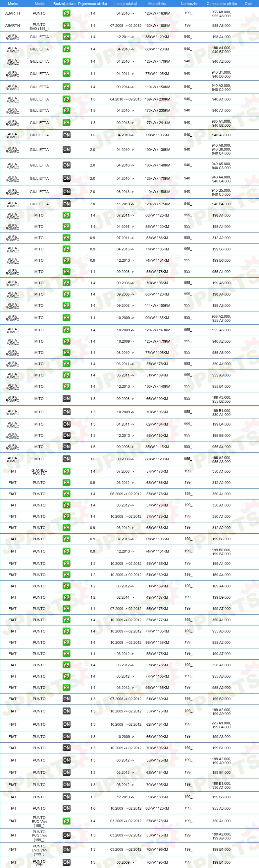Select the power cell 99kW / 135KM in MiTo row
Viewport: 259px width, 868px height.
coord(157,318)
